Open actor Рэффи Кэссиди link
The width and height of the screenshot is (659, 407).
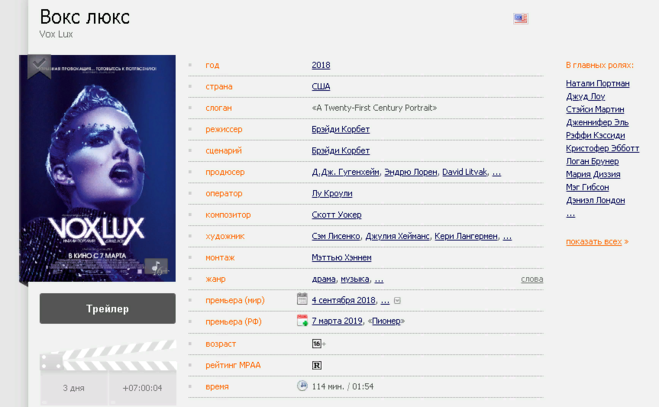pos(595,135)
